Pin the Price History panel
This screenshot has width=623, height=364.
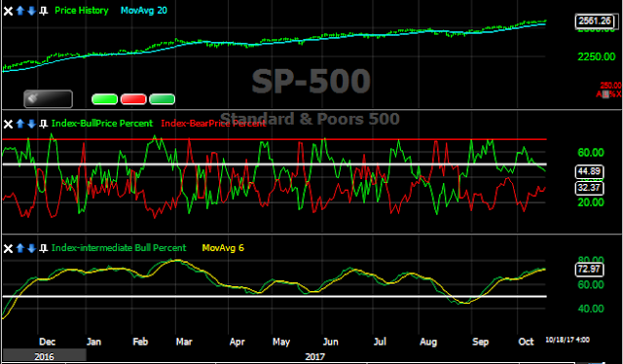(43, 11)
